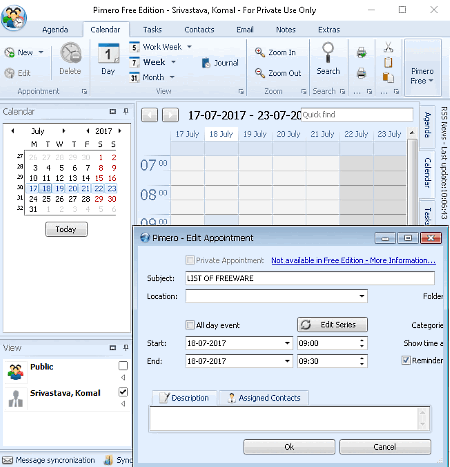This screenshot has width=450, height=467.
Task: Pin the View side panel
Action: [126, 348]
